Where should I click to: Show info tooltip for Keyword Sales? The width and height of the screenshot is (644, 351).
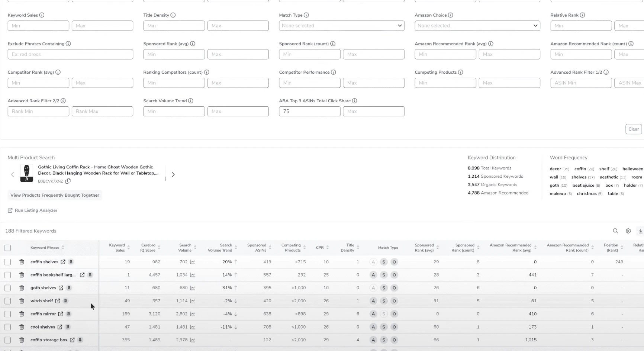pyautogui.click(x=42, y=15)
